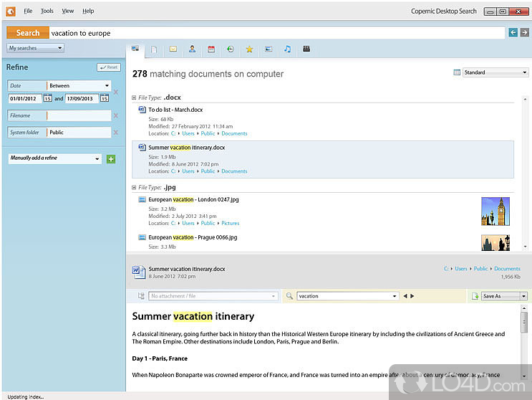The height and width of the screenshot is (400, 532).
Task: Remove the Filename refine filter with red X
Action: (116, 115)
